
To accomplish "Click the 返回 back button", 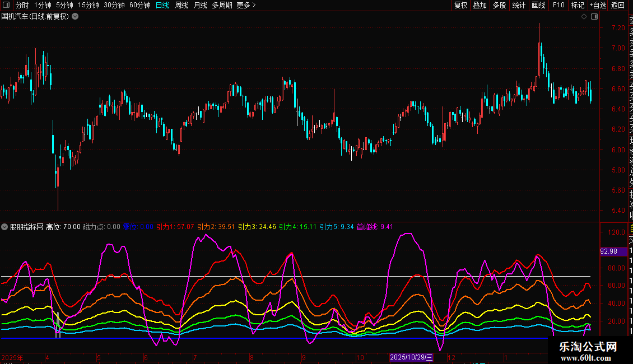I will [x=618, y=5].
